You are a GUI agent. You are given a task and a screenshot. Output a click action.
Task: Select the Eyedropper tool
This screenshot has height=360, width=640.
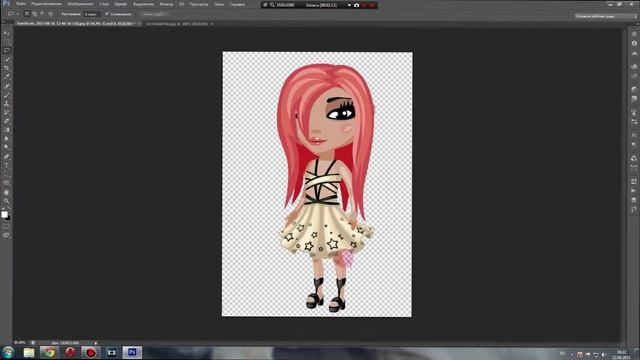click(x=7, y=77)
